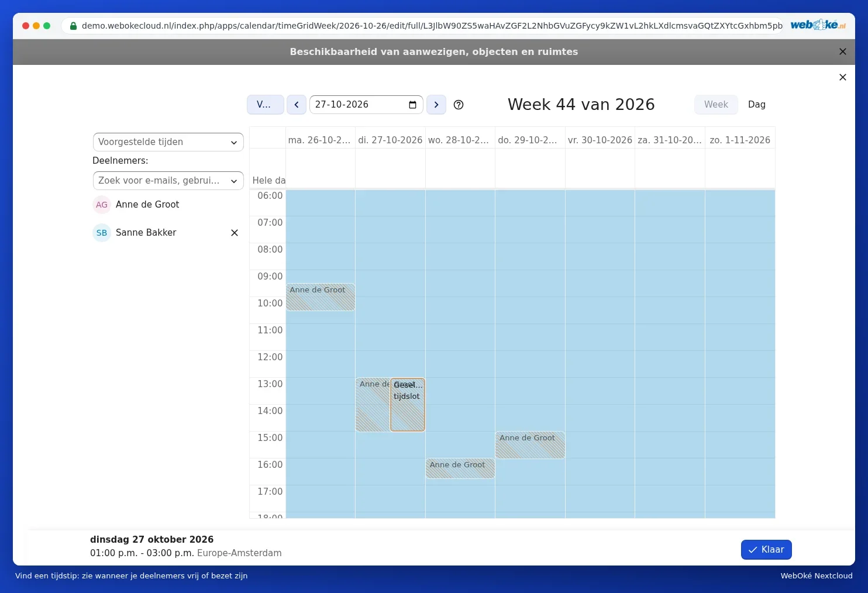Click the '17:00' time label
868x593 pixels.
(270, 492)
